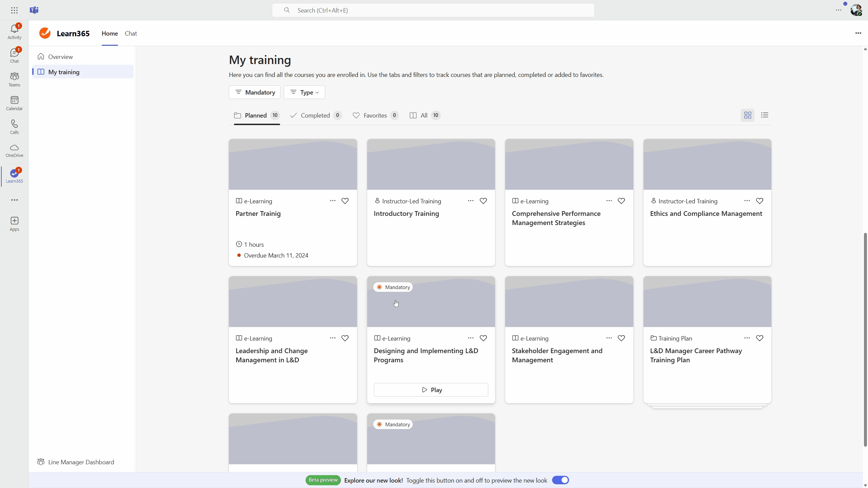Open the profile avatar menu
The height and width of the screenshot is (488, 868).
(x=856, y=10)
